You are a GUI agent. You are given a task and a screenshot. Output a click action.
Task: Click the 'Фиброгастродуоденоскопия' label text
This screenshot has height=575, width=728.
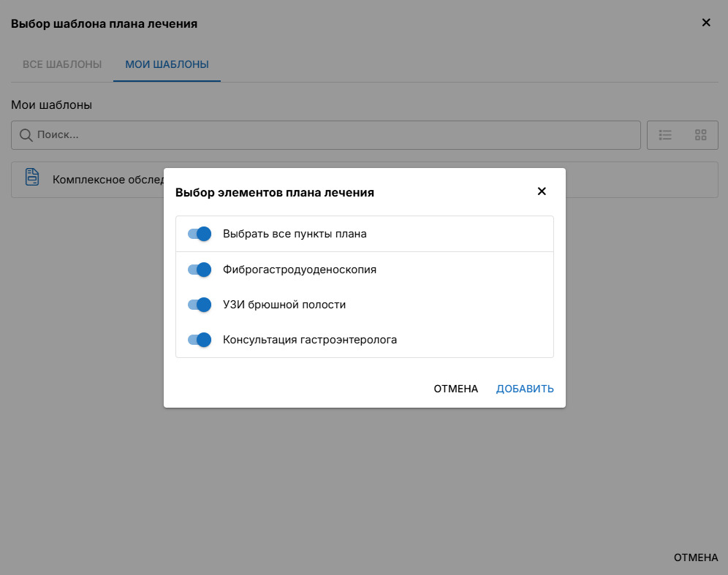pos(300,270)
